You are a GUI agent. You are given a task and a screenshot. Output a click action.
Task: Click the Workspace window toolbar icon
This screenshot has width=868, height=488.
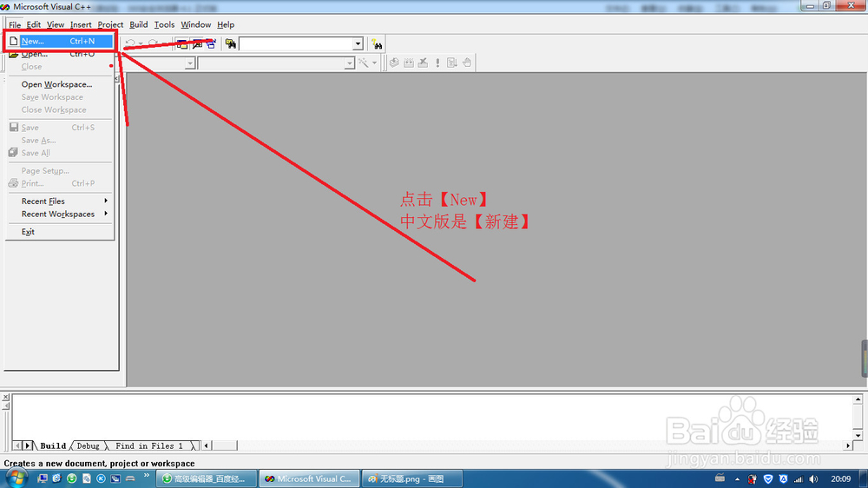tap(182, 44)
